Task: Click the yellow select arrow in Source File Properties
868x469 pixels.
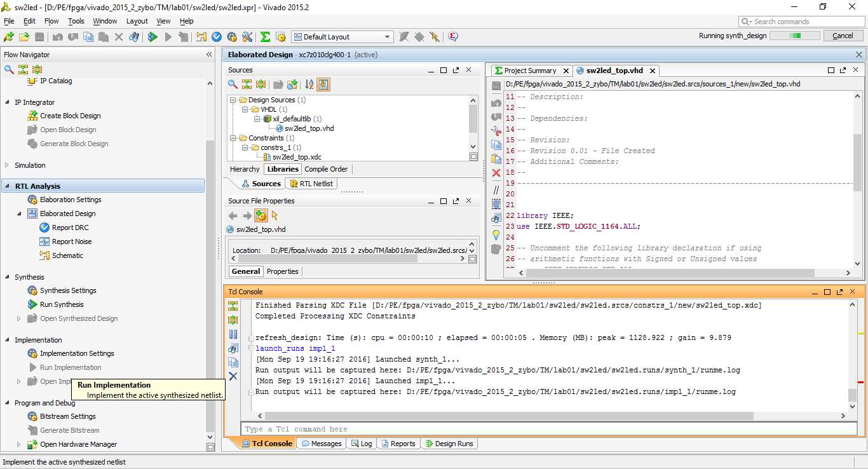Action: [x=275, y=215]
